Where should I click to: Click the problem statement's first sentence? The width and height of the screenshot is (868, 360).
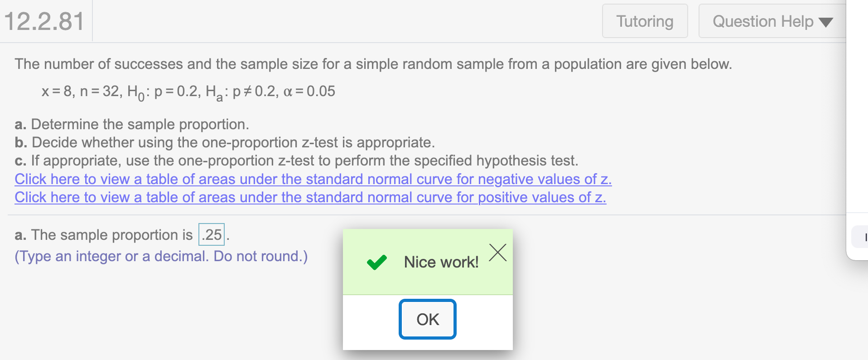coord(373,64)
